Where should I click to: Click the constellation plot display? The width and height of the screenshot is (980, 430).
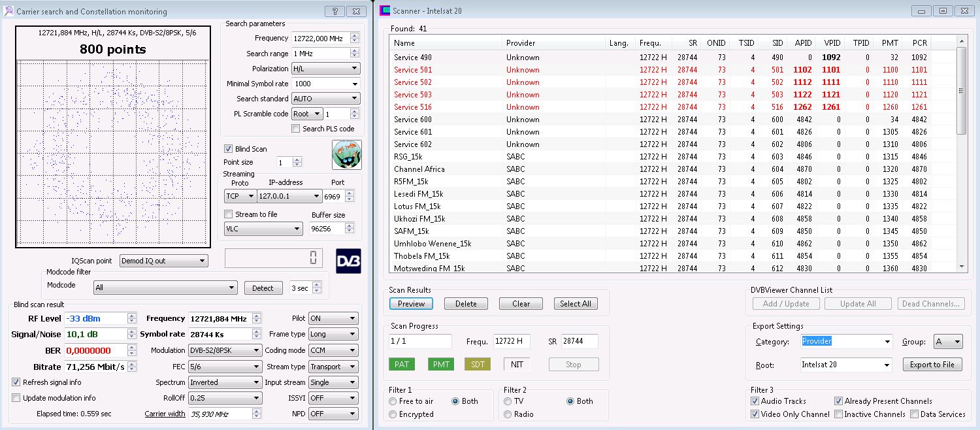pyautogui.click(x=113, y=154)
